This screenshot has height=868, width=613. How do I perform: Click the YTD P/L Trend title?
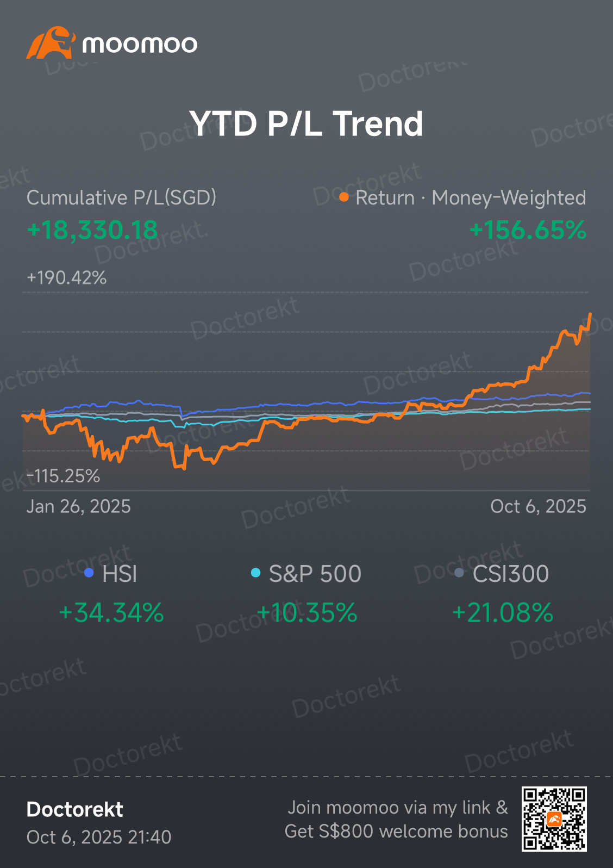306,123
